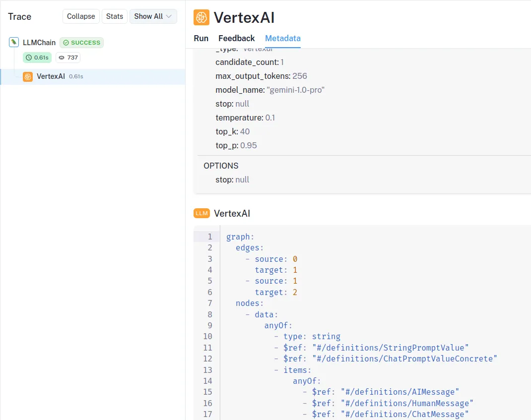Click the "target: 2" code line
This screenshot has height=420, width=531.
point(276,292)
